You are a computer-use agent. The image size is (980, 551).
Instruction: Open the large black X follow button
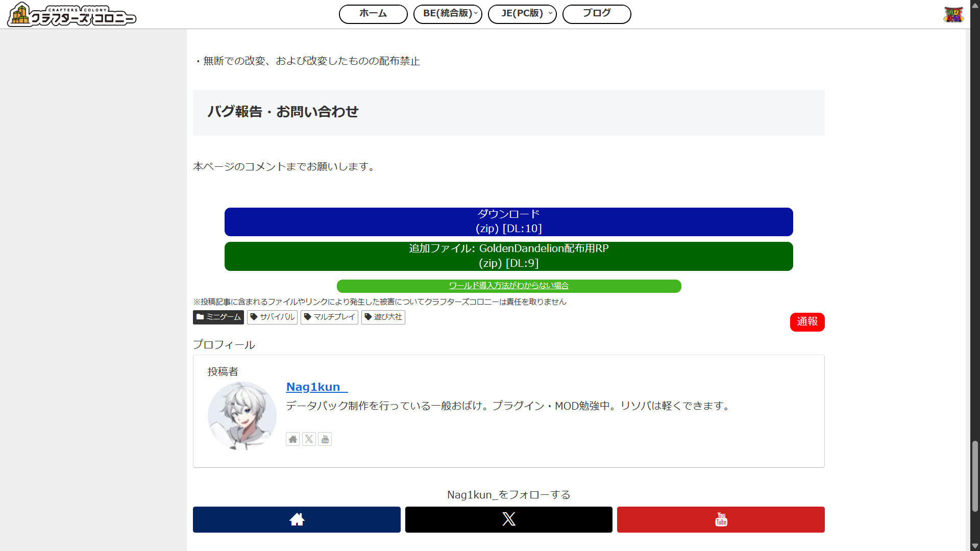point(508,519)
